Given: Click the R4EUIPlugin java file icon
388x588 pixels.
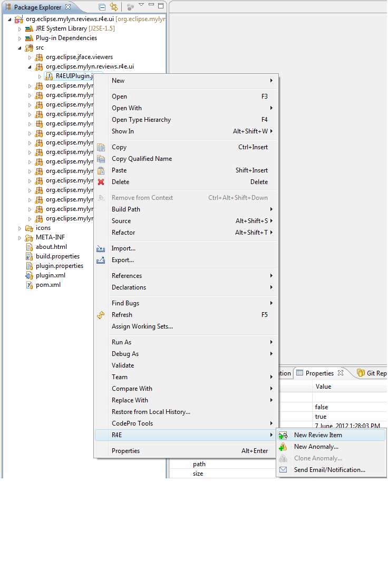Looking at the screenshot, I should point(49,76).
